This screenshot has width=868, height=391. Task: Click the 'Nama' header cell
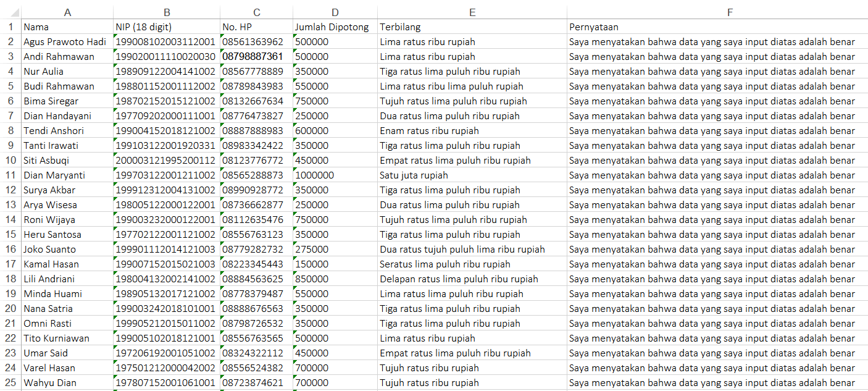pyautogui.click(x=67, y=27)
